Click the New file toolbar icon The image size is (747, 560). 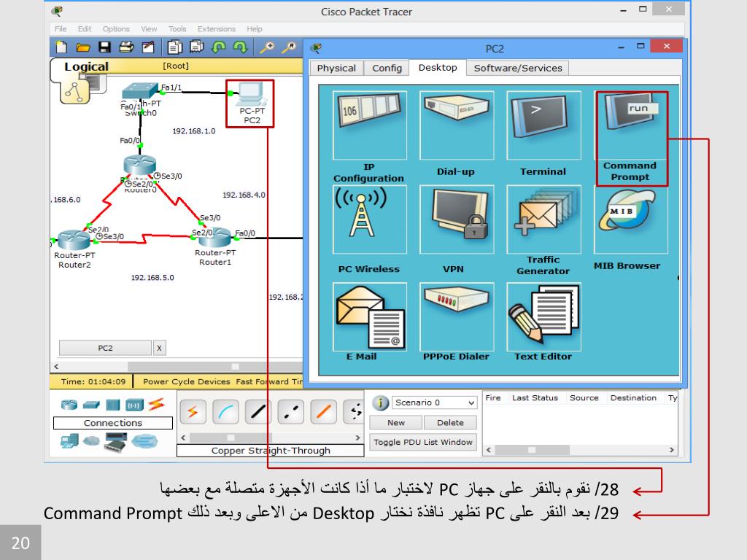coord(61,47)
